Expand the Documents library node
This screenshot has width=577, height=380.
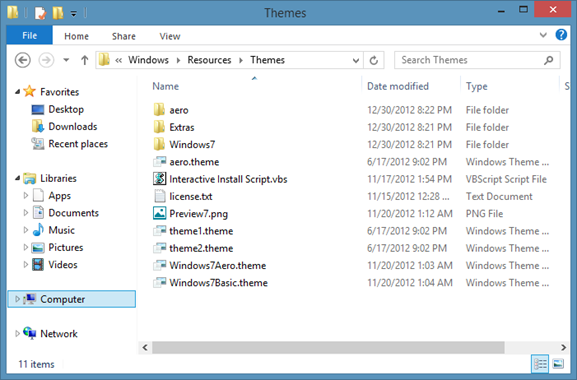[x=26, y=213]
